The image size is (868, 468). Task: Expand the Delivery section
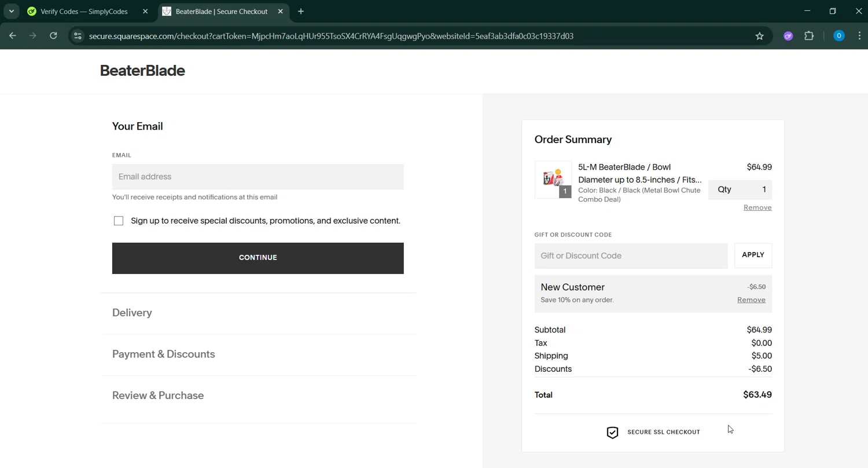132,313
